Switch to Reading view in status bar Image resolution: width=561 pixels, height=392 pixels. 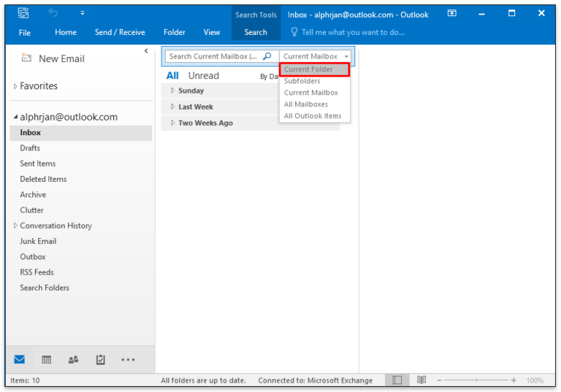point(421,380)
